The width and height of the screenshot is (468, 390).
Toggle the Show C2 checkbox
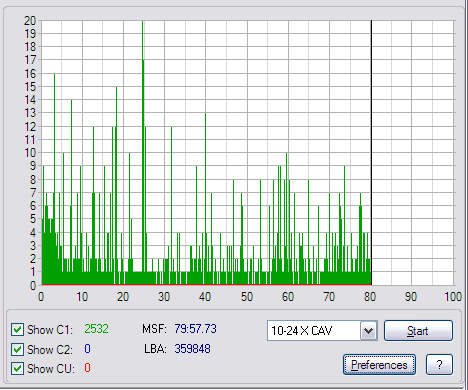point(17,349)
